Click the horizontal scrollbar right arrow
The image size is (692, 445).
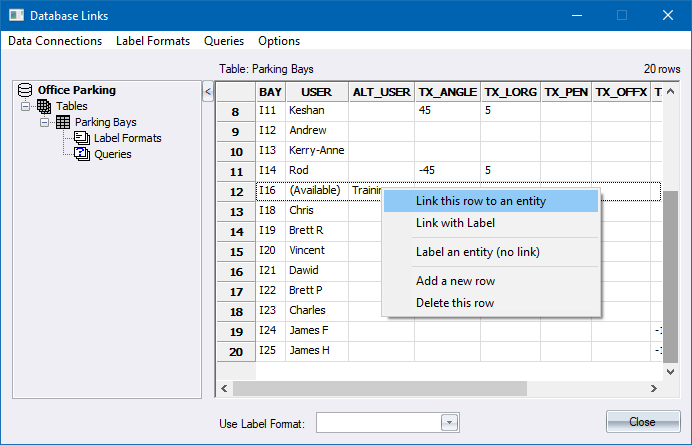(655, 388)
